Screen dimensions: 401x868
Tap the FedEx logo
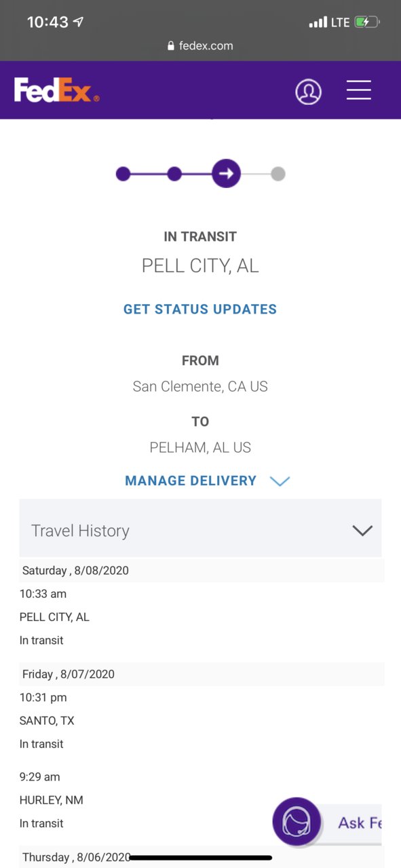pos(57,90)
